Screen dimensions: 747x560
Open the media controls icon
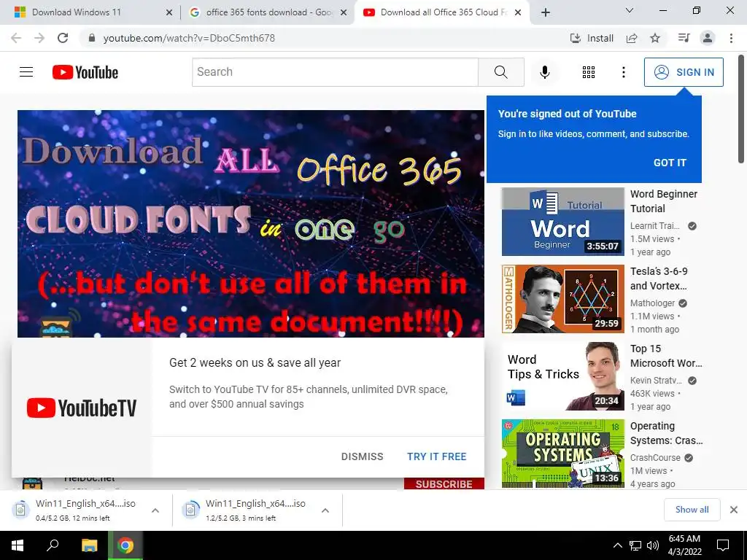coord(684,38)
